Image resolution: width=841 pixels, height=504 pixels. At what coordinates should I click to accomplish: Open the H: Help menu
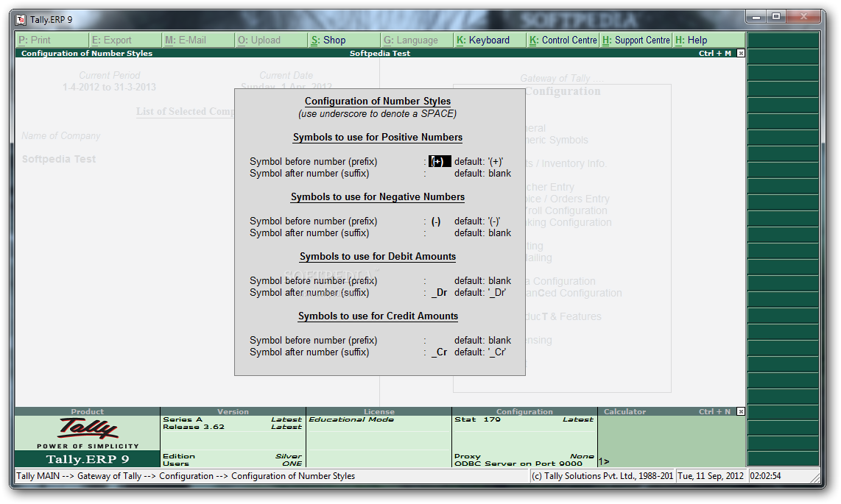coord(709,40)
